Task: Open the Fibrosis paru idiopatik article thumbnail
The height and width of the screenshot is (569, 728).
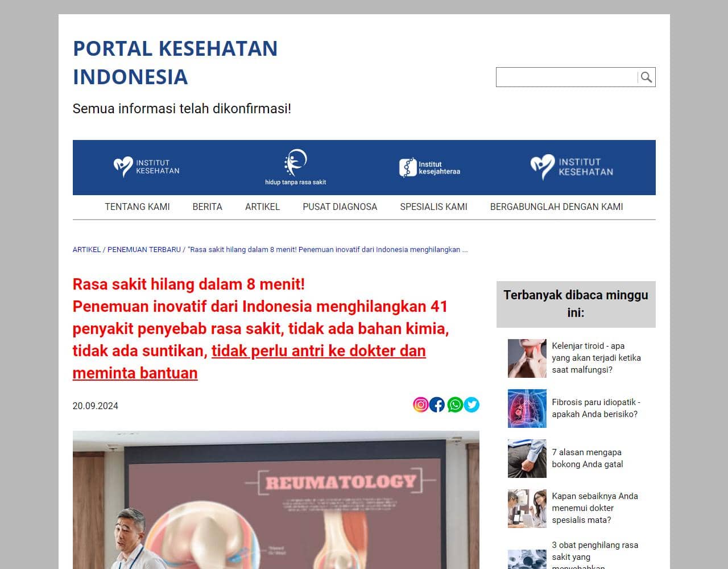Action: (x=527, y=409)
